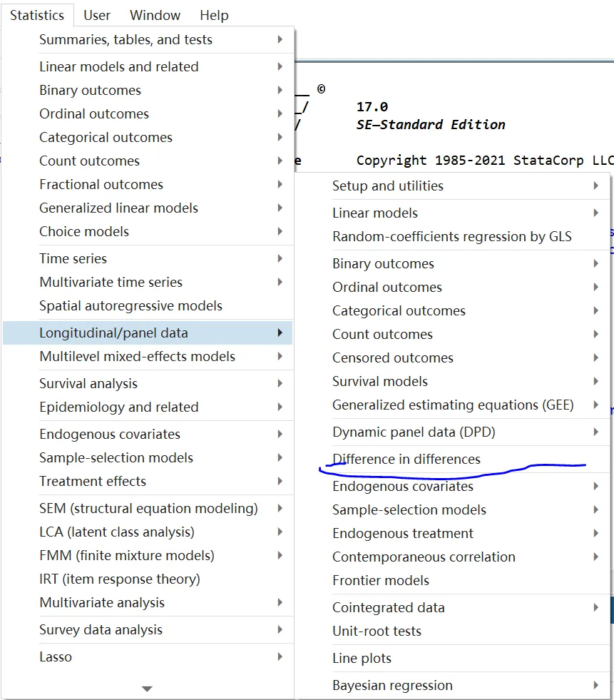Expand Linear models and related submenu

click(148, 66)
